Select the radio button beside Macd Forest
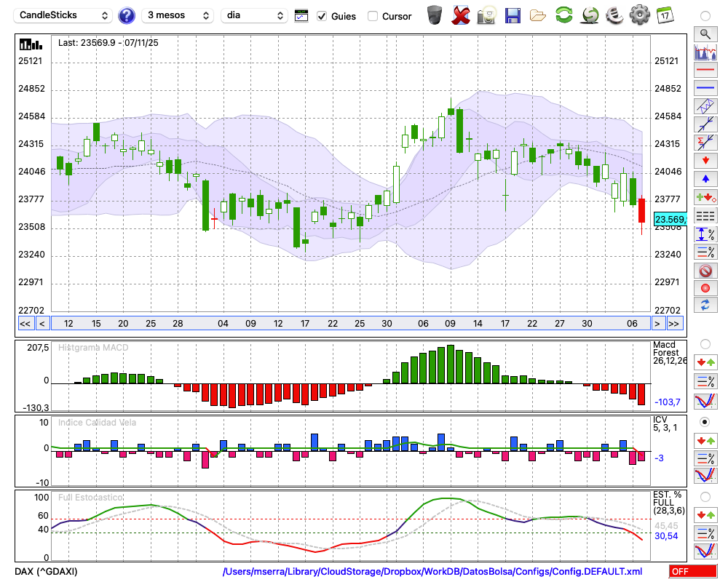This screenshot has width=728, height=582. click(705, 343)
